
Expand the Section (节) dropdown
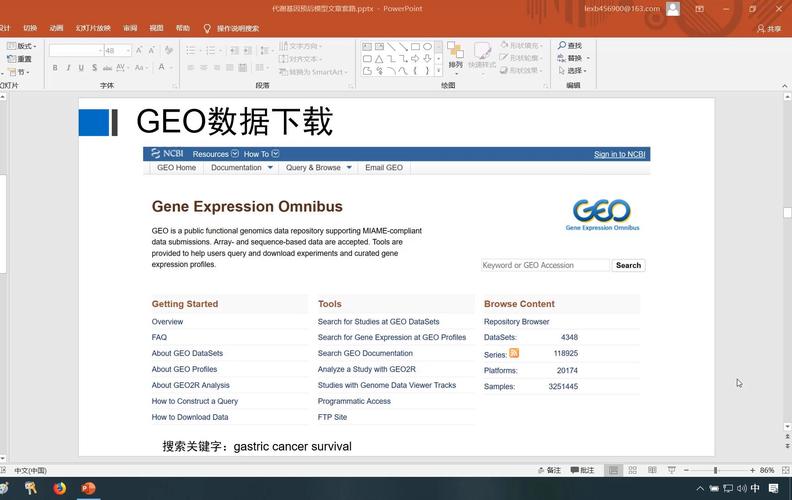19,72
